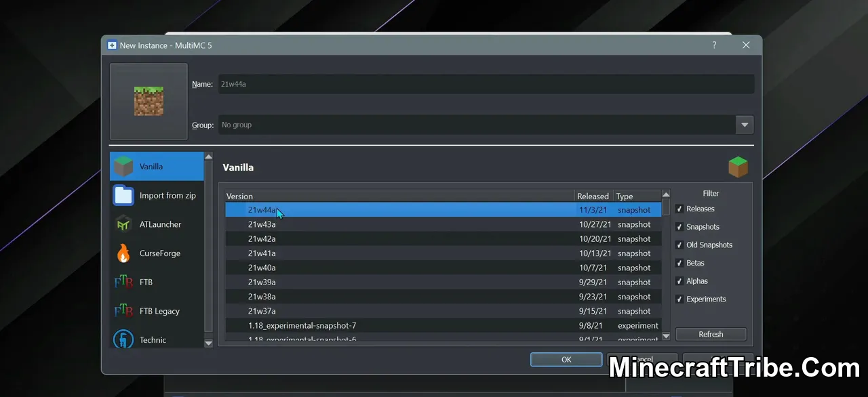Select version 21w43a

[443, 224]
